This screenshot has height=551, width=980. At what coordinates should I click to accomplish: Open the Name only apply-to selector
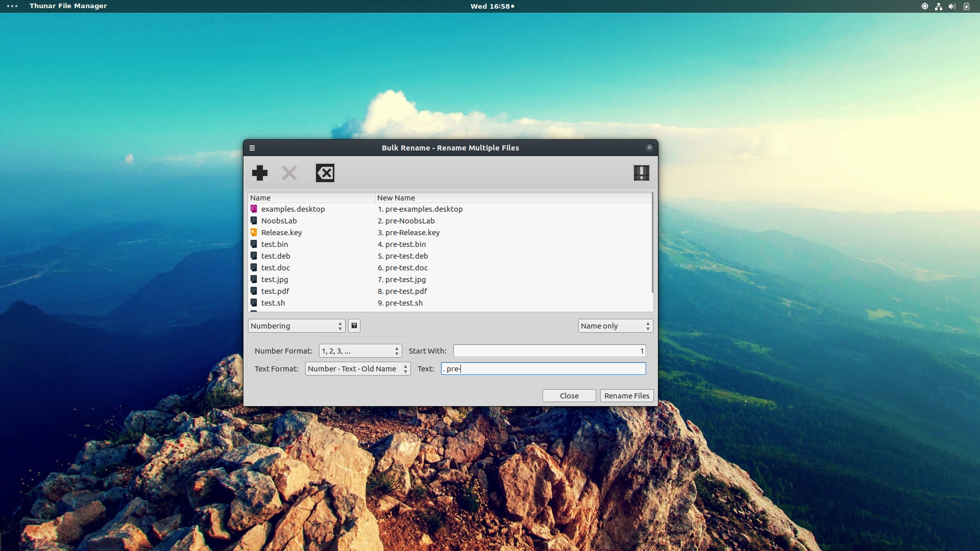615,325
